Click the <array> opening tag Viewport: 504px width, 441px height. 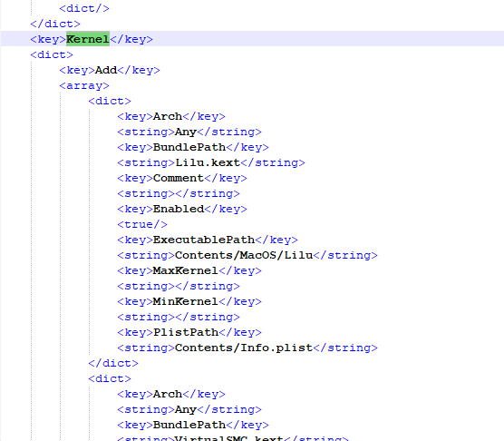pyautogui.click(x=84, y=85)
